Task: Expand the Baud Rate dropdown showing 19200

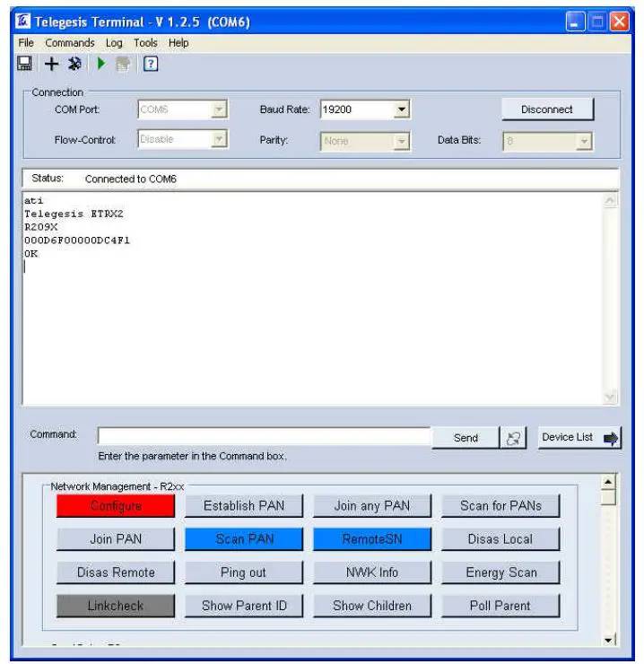Action: [402, 109]
